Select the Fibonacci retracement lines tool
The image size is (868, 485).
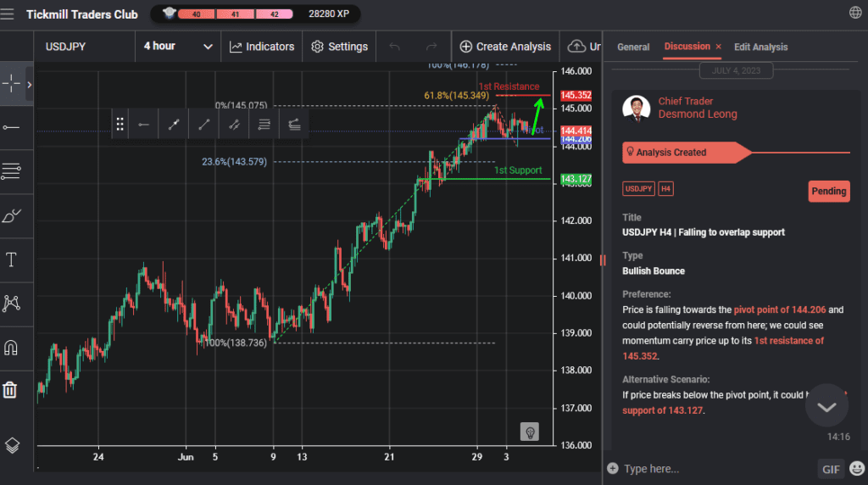(11, 172)
